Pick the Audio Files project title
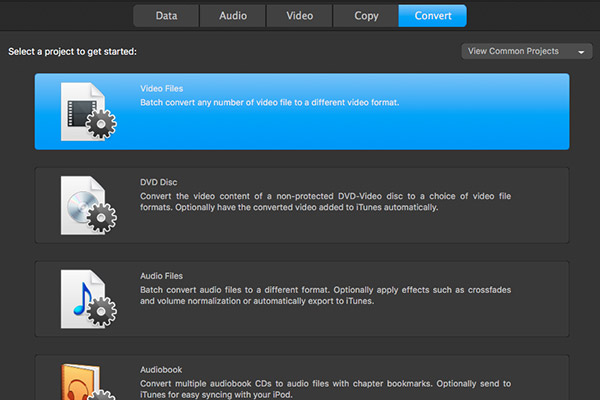 pos(161,276)
